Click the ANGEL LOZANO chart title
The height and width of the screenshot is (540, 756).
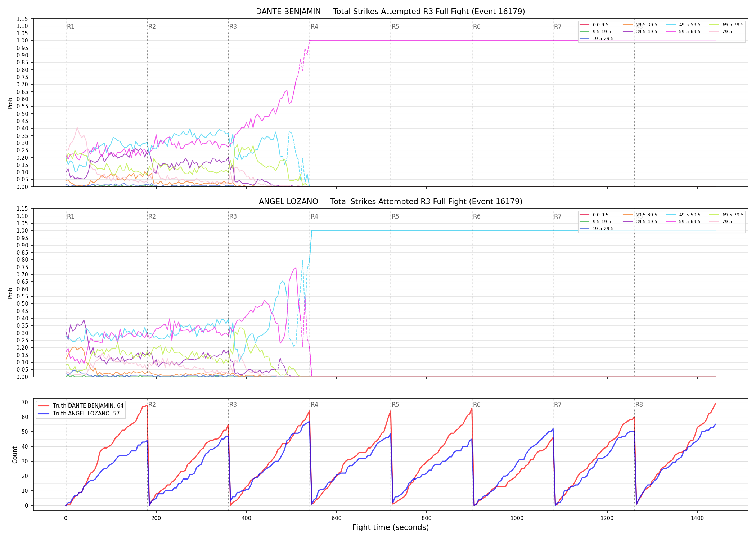point(390,202)
